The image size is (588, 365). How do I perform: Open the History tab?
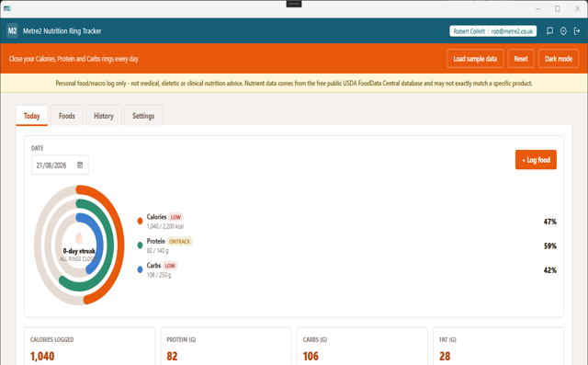[x=104, y=116]
